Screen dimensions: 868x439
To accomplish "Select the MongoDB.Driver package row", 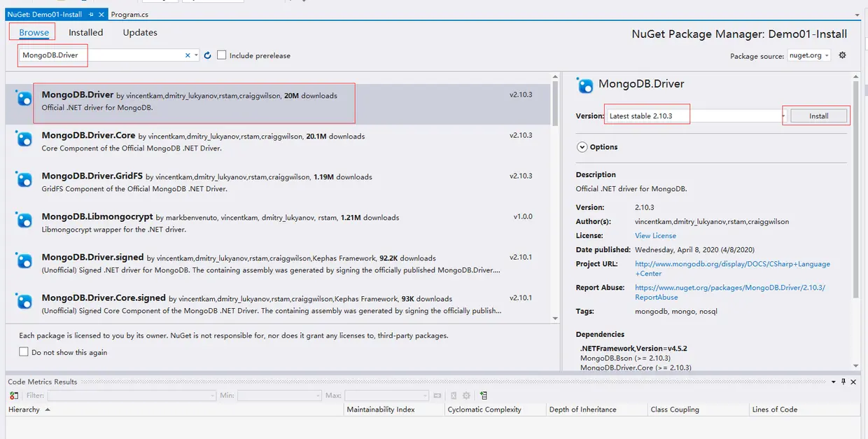I will pyautogui.click(x=278, y=104).
